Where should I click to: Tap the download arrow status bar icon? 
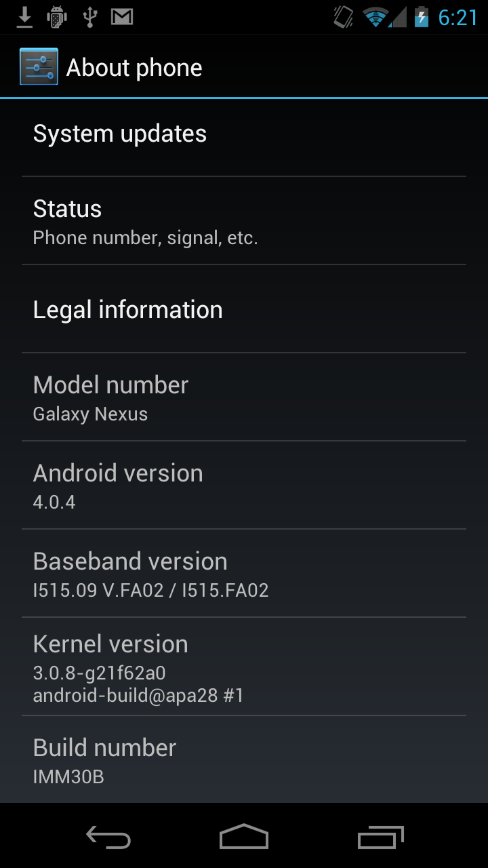pos(24,17)
